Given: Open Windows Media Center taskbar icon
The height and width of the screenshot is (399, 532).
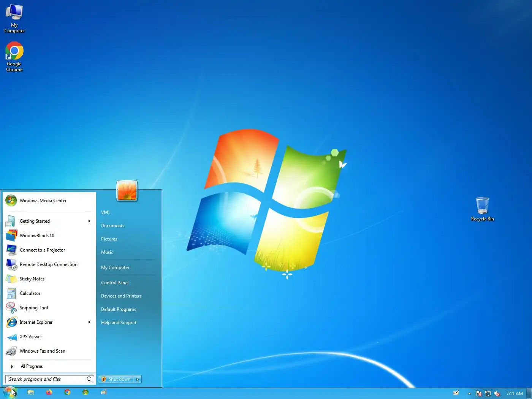Looking at the screenshot, I should tap(85, 393).
